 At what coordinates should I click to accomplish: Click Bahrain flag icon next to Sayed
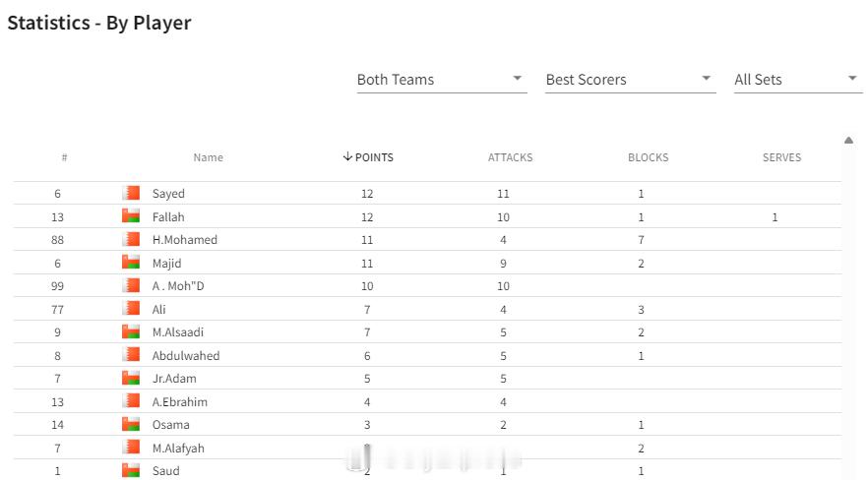click(x=131, y=193)
